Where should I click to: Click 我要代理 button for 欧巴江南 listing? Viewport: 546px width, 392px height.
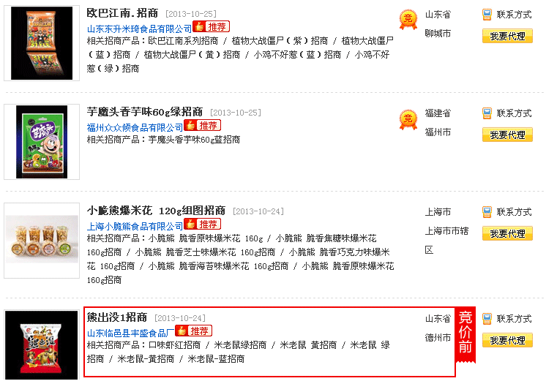pyautogui.click(x=507, y=36)
